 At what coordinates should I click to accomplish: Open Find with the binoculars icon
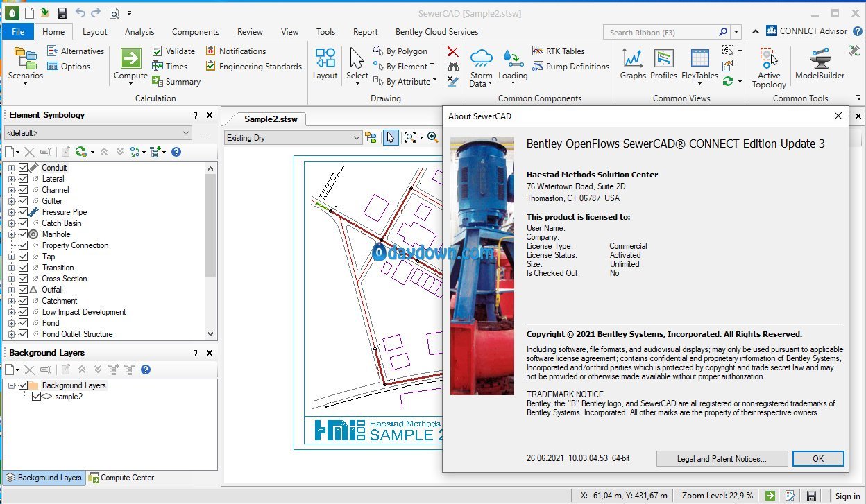click(453, 67)
